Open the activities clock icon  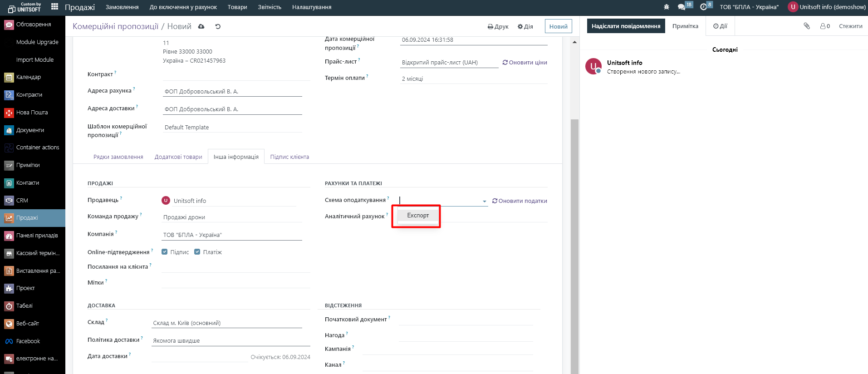(703, 7)
